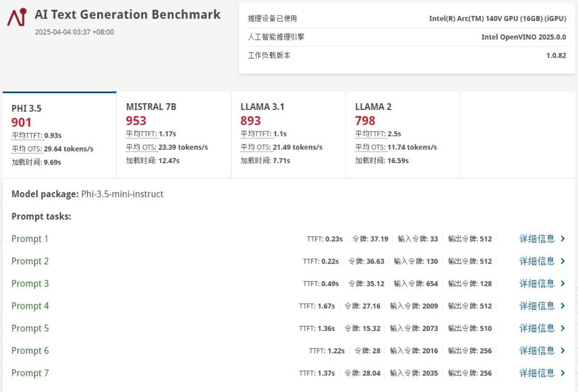Click the Prompt 6 task label

coord(30,351)
